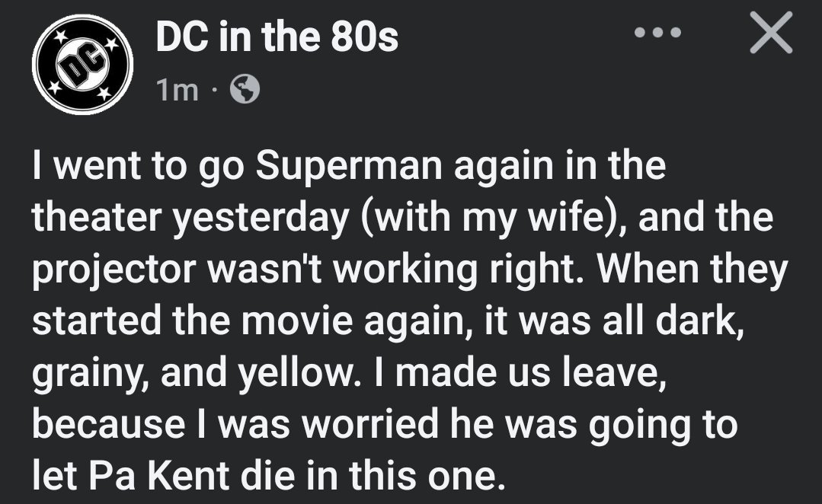The image size is (822, 504).
Task: Click the phrase Pa Kent in the post
Action: (143, 476)
